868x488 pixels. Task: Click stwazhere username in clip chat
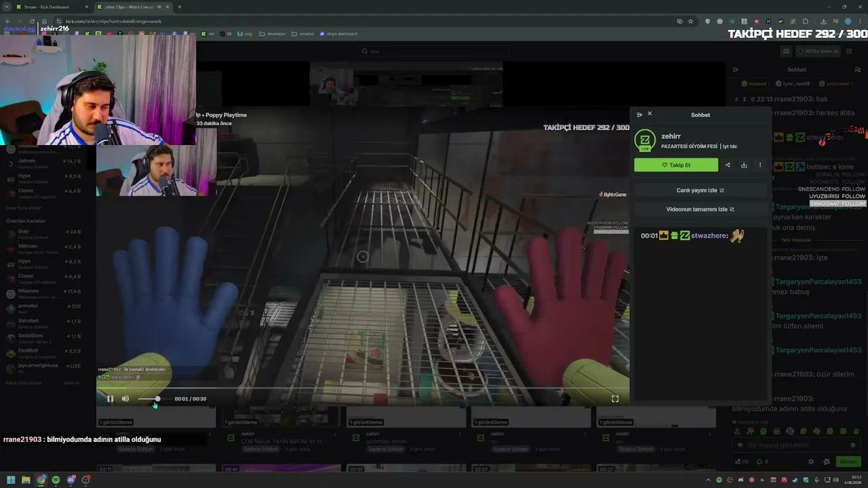[x=709, y=236]
